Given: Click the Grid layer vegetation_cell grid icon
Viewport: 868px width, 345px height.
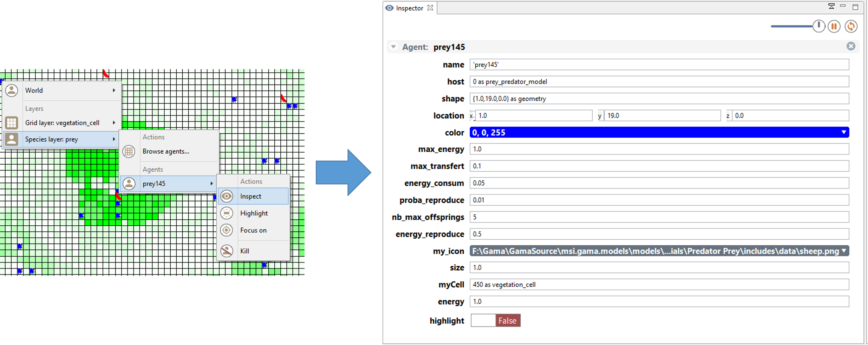Looking at the screenshot, I should point(12,122).
